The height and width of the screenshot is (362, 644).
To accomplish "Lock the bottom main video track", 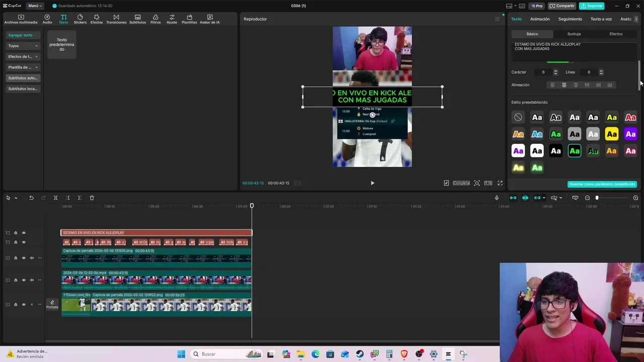I will [x=16, y=304].
